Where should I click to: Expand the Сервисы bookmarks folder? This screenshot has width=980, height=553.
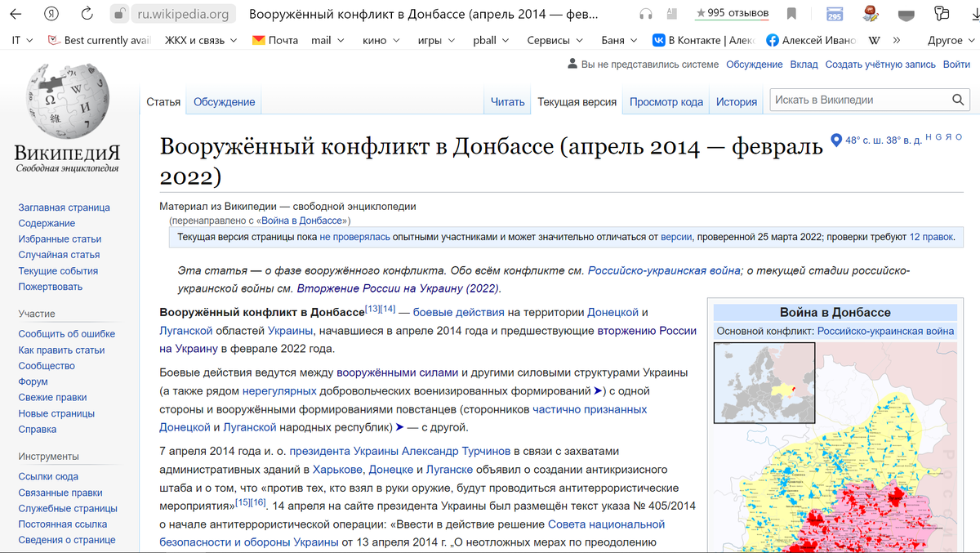coord(555,40)
